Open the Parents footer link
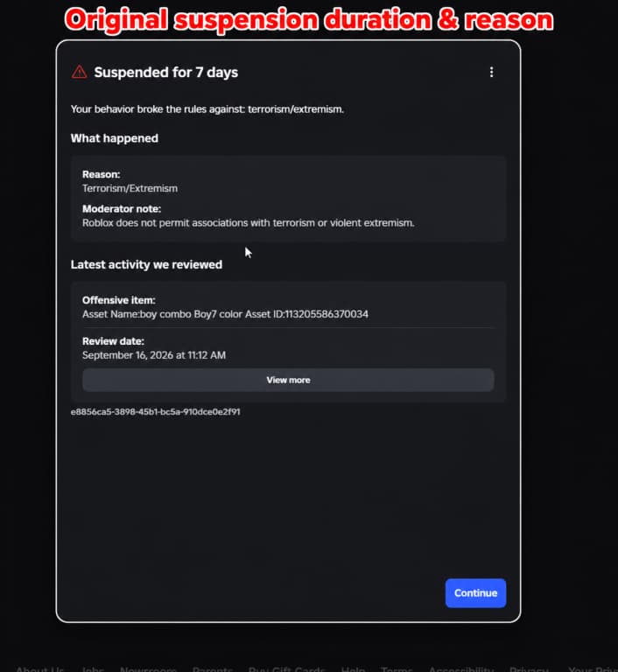Viewport: 618px width, 672px height. point(213,668)
